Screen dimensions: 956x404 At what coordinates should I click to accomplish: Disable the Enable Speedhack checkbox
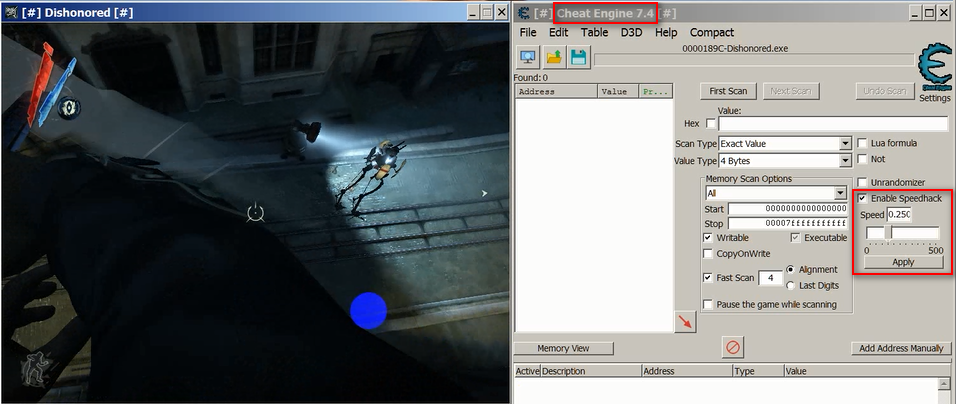(863, 198)
